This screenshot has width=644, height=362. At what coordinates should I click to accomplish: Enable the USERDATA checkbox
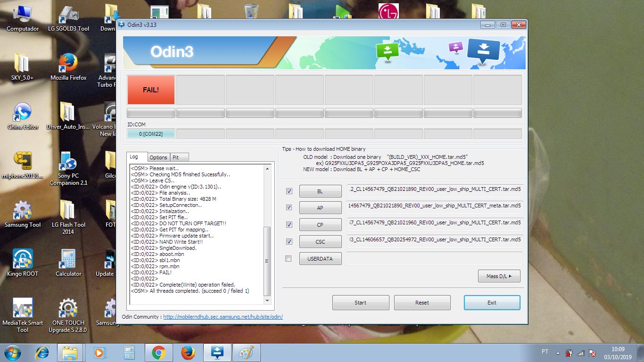coord(289,259)
